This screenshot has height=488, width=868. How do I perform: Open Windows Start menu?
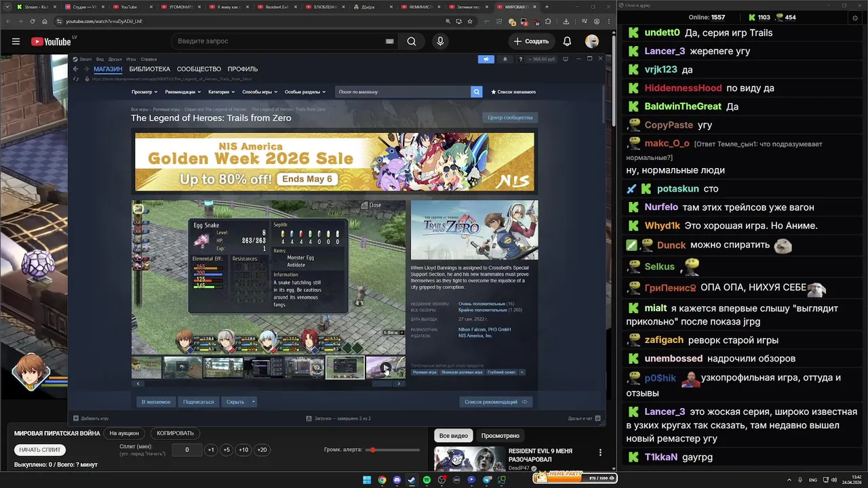pyautogui.click(x=367, y=480)
